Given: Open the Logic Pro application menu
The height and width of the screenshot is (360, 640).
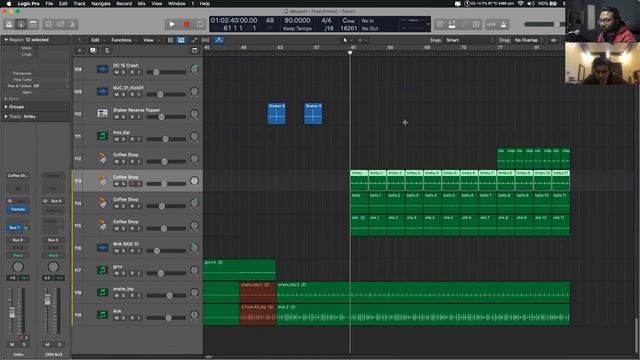Looking at the screenshot, I should click(x=29, y=3).
